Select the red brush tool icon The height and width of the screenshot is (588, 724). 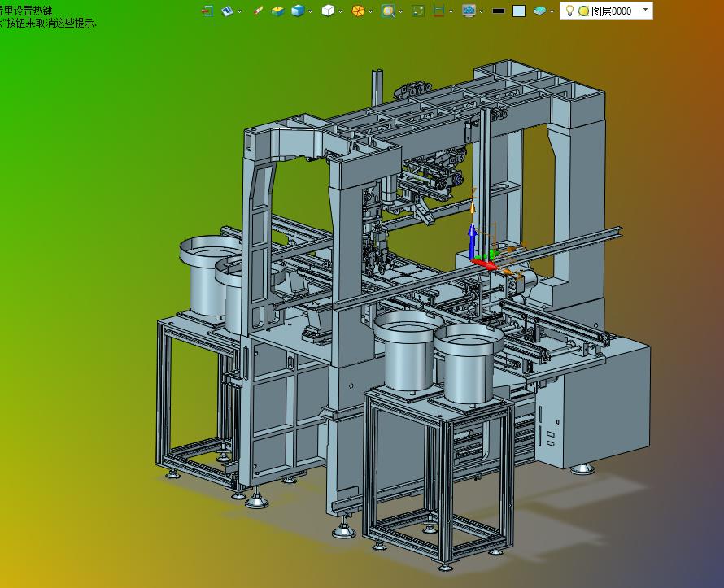259,11
